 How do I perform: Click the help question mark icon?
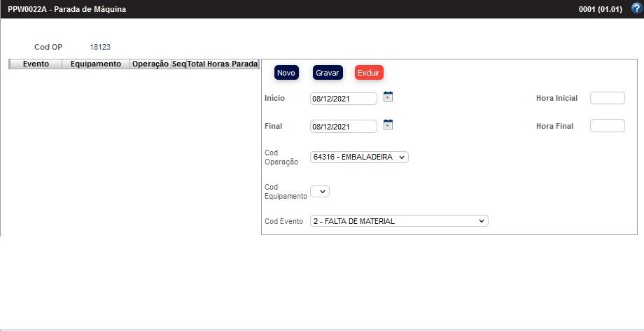point(636,8)
